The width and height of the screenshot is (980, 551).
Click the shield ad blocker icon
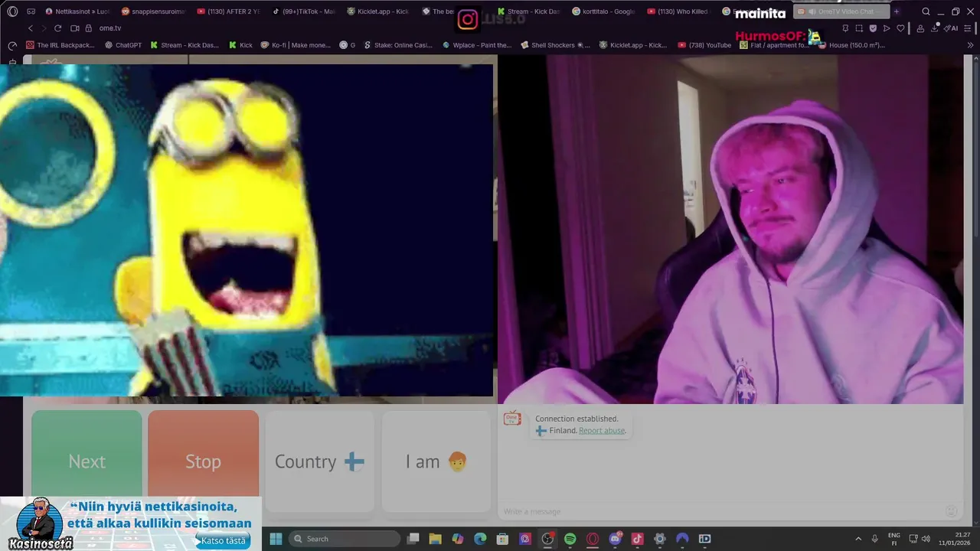click(873, 28)
